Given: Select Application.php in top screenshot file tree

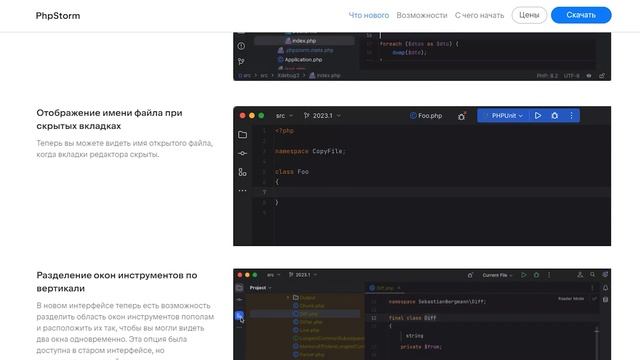Looking at the screenshot, I should click(x=303, y=60).
